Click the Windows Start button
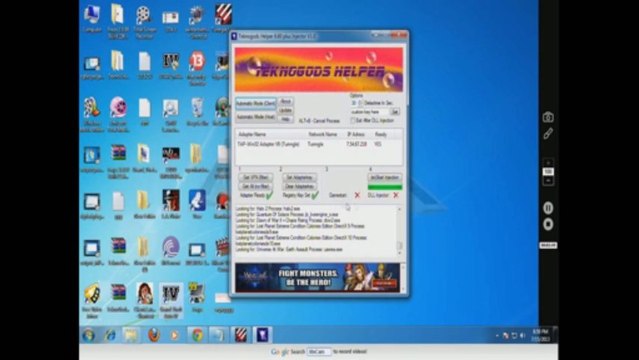Viewport: 639px width, 360px height. [x=88, y=335]
